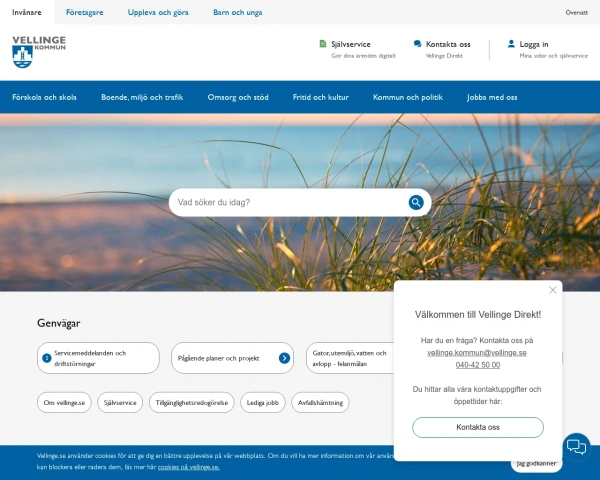
Task: Select the Invånare tab
Action: 27,12
